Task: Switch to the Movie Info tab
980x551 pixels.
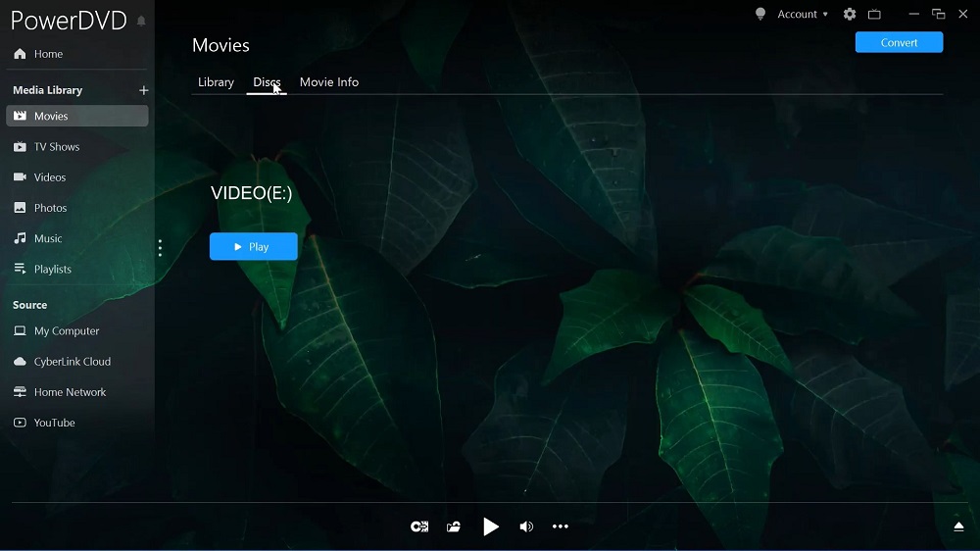Action: pos(328,82)
